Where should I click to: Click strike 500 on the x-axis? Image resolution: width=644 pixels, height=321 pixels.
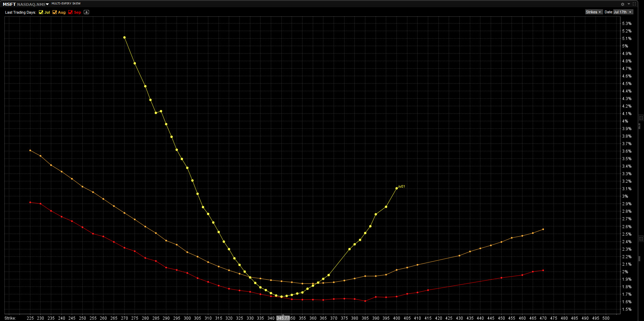coord(606,318)
